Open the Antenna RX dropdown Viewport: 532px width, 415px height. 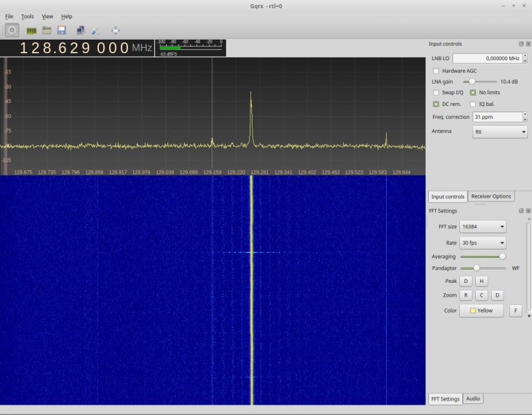point(499,131)
